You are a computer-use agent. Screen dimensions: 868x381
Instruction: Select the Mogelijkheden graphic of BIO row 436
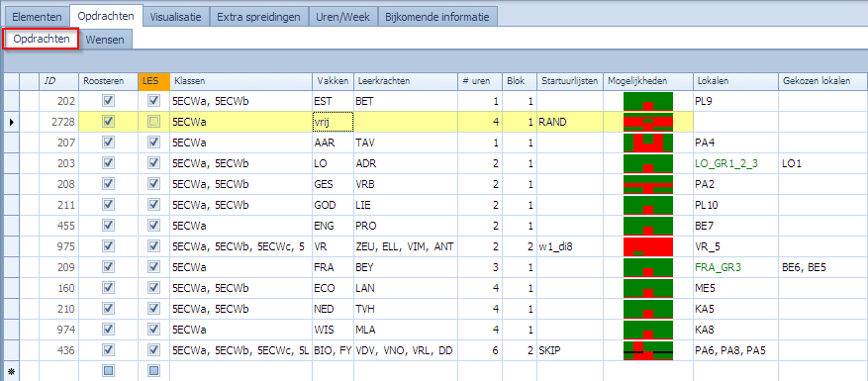click(x=647, y=350)
